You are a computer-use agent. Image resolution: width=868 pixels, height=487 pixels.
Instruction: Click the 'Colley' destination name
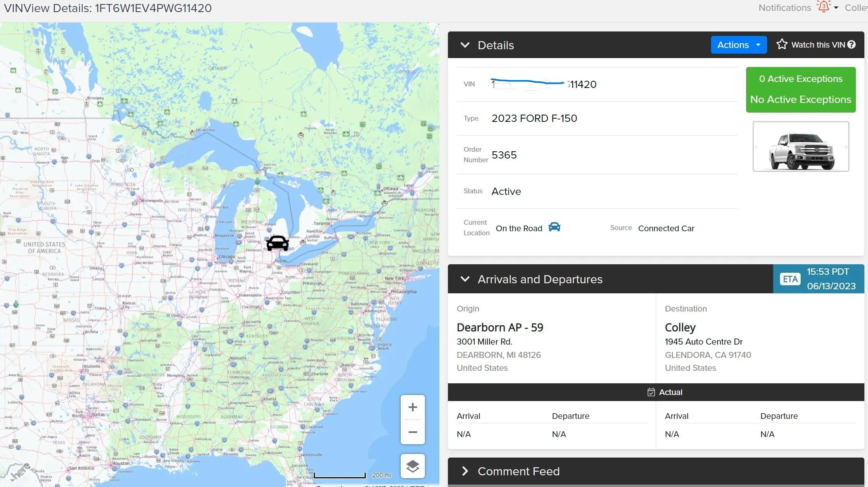point(680,328)
